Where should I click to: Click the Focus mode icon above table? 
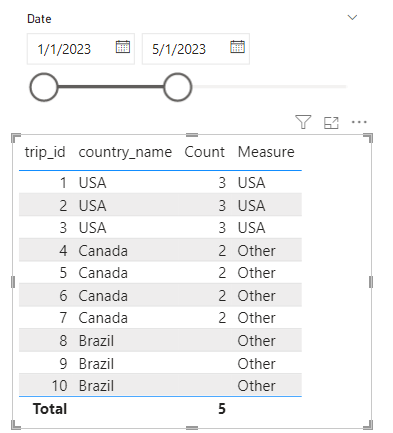[x=331, y=123]
